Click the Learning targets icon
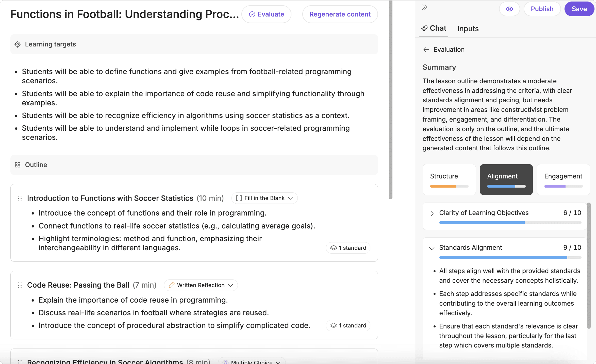 tap(18, 44)
